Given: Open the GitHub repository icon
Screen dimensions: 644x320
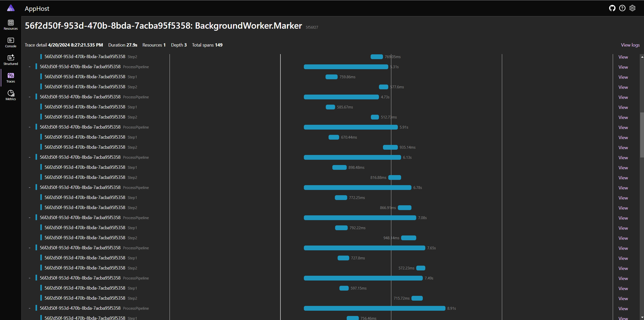Looking at the screenshot, I should (x=612, y=8).
